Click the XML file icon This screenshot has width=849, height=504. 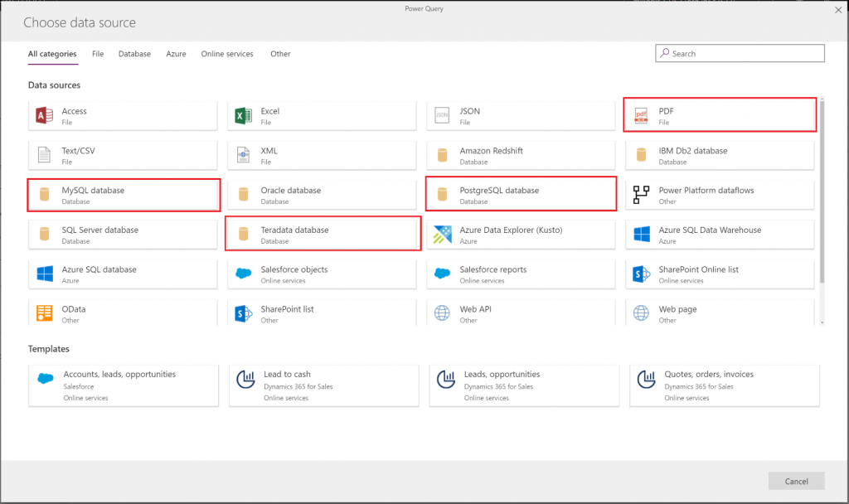coord(243,155)
